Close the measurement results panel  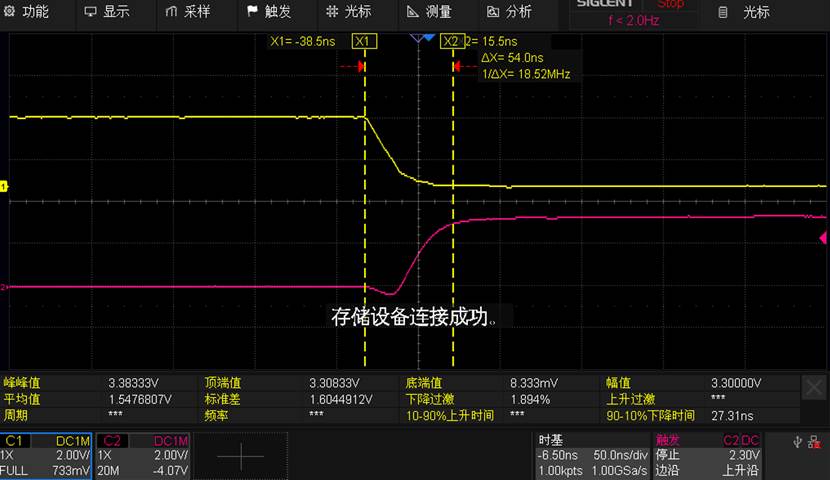[814, 387]
